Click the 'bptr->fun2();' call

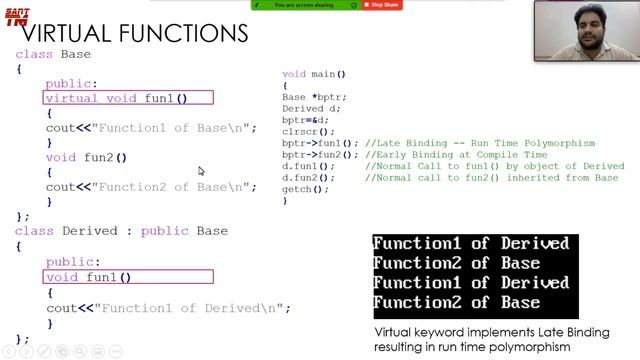(320, 155)
